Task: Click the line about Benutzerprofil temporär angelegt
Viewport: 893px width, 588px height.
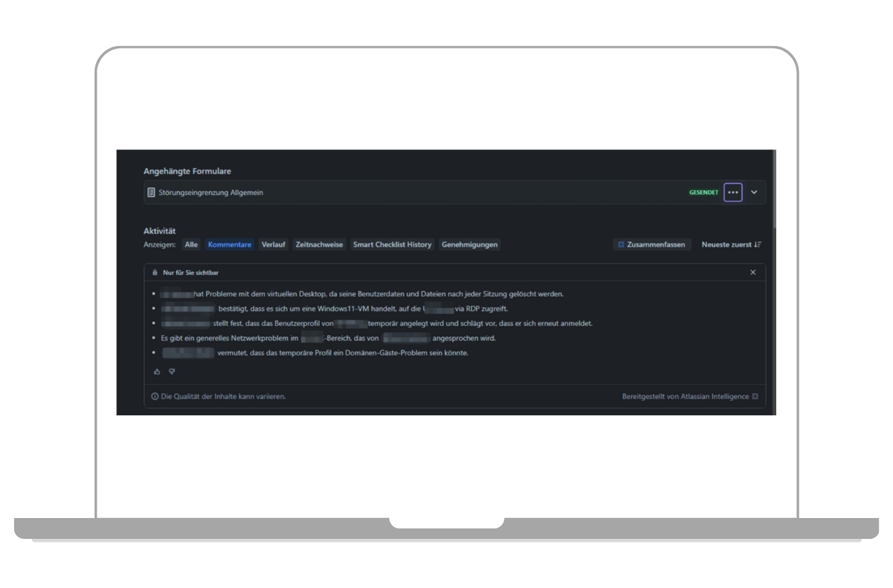Action: coord(377,323)
